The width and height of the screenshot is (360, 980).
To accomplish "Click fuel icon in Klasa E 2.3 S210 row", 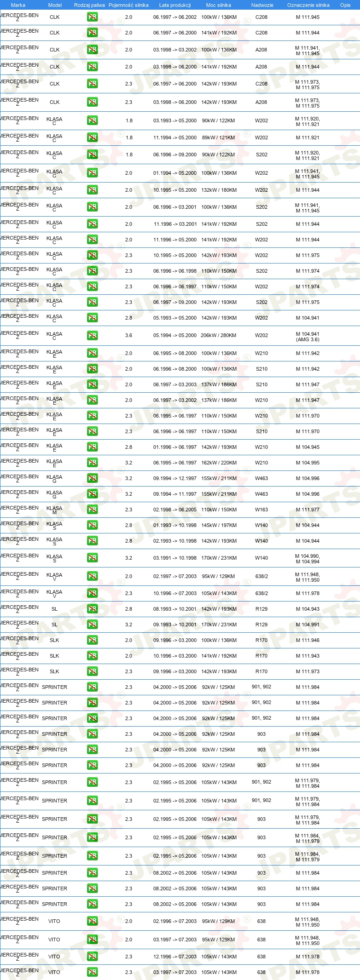I will click(x=92, y=431).
